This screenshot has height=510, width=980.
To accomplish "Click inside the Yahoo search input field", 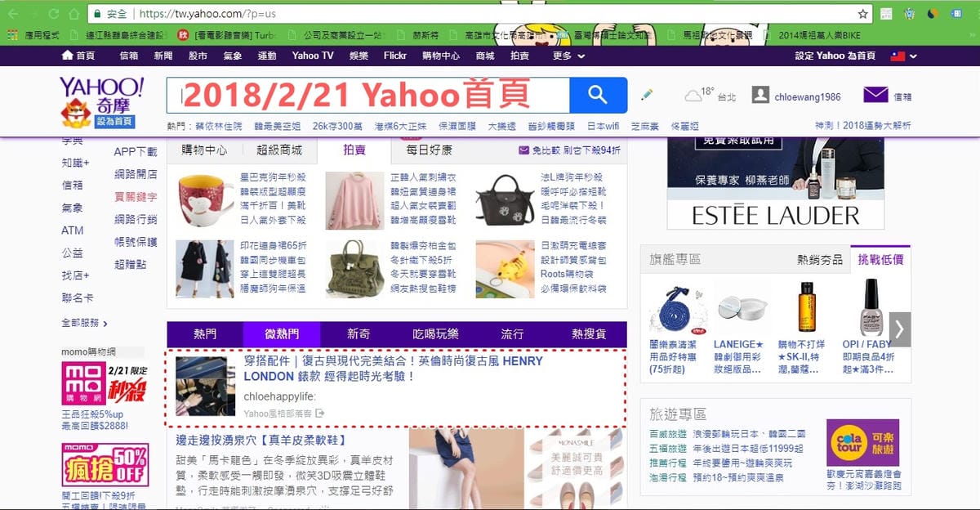I will 367,96.
